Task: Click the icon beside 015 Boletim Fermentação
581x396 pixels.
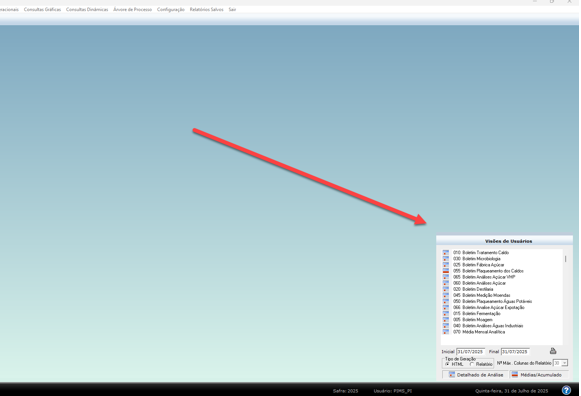Action: pyautogui.click(x=446, y=314)
